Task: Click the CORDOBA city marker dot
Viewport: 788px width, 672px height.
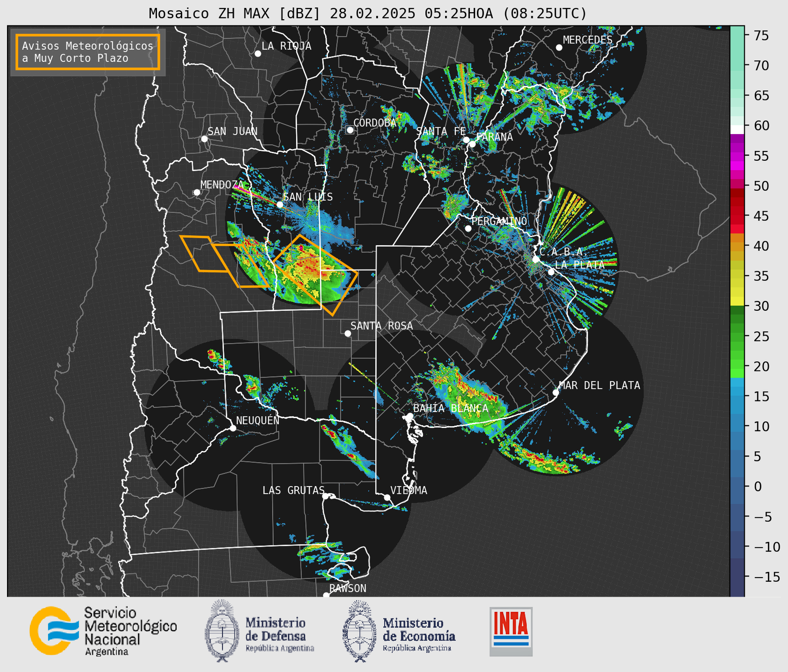Action: tap(350, 130)
